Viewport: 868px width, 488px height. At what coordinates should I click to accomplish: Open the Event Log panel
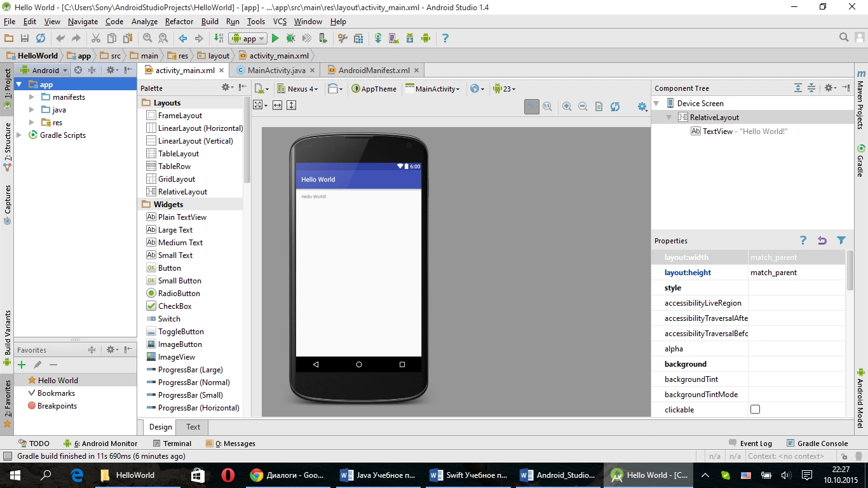750,444
